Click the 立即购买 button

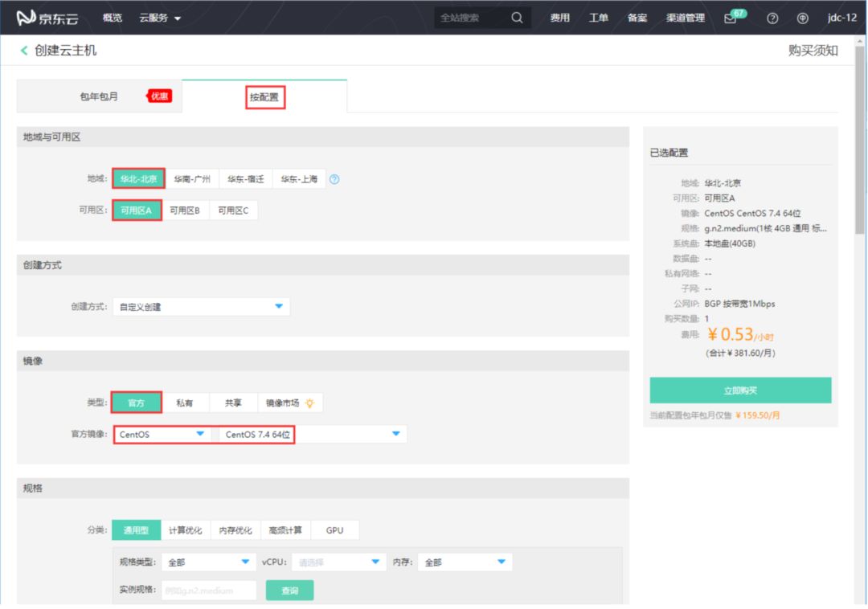(740, 390)
